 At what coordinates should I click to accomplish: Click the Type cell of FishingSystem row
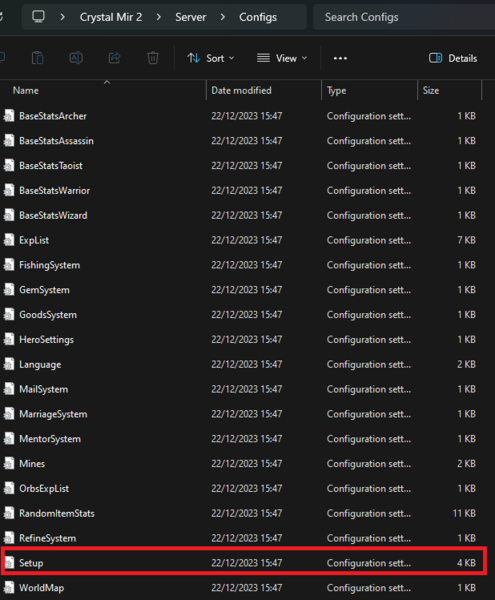coord(369,265)
